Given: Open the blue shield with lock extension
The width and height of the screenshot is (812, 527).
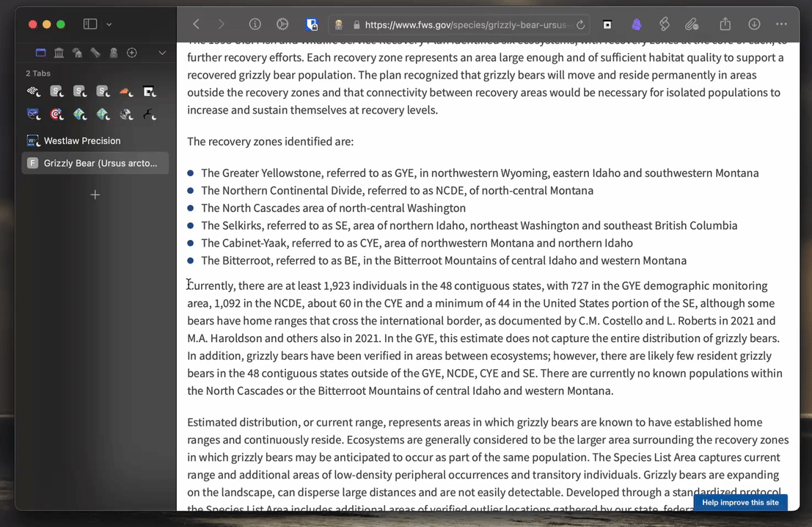Looking at the screenshot, I should point(311,24).
